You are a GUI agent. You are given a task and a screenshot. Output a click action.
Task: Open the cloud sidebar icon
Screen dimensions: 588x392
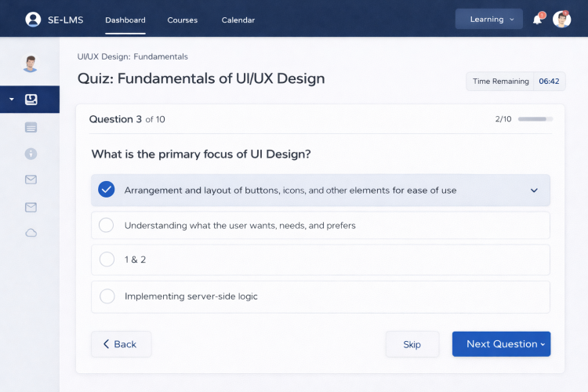tap(31, 233)
